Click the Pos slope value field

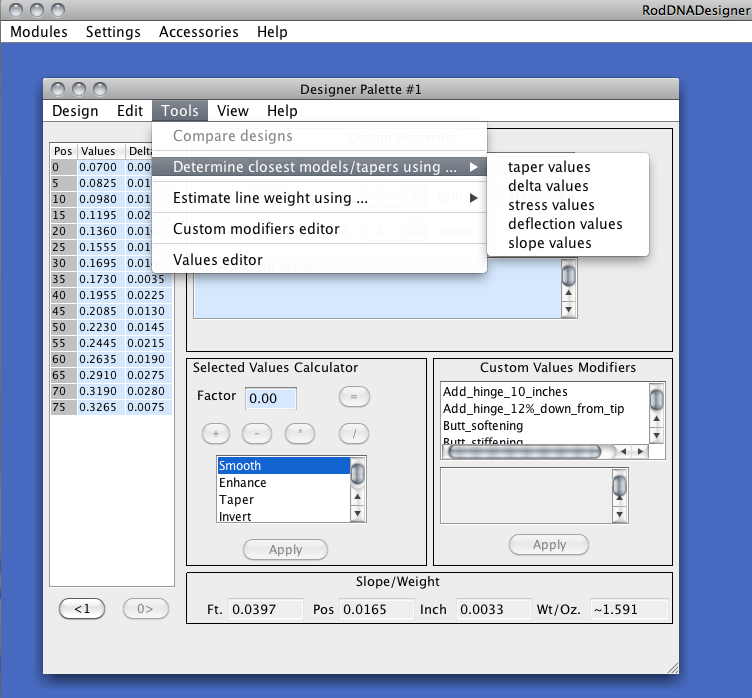377,609
